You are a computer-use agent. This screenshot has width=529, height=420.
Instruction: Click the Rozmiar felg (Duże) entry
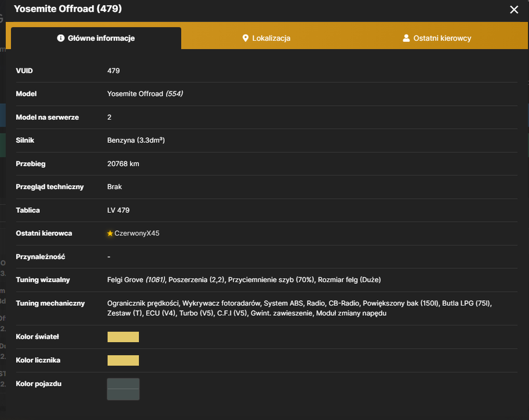pyautogui.click(x=349, y=280)
